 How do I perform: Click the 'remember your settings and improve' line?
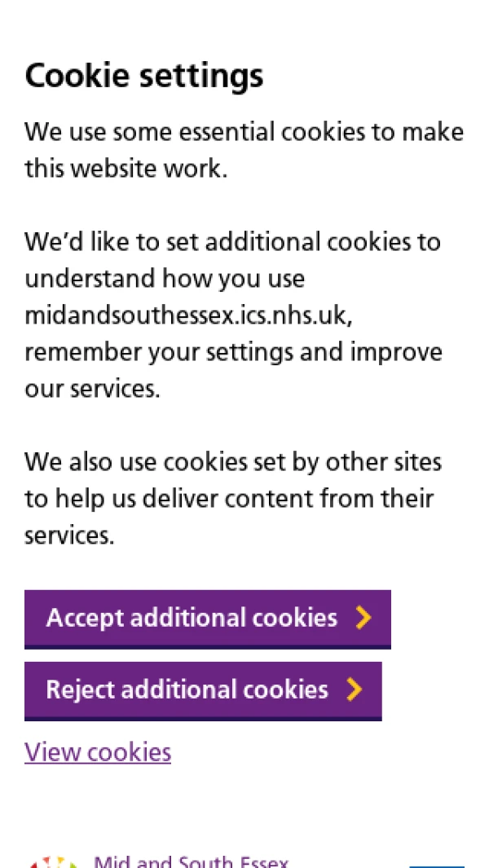[x=234, y=352]
